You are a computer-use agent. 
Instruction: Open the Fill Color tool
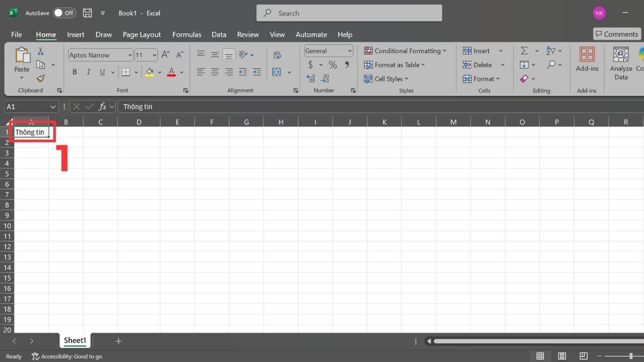click(150, 71)
